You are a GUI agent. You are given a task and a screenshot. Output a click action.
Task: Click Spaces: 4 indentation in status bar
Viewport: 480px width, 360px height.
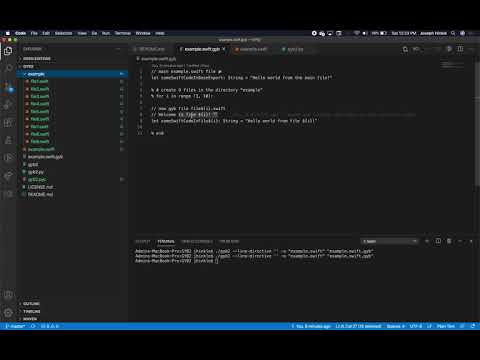click(395, 326)
